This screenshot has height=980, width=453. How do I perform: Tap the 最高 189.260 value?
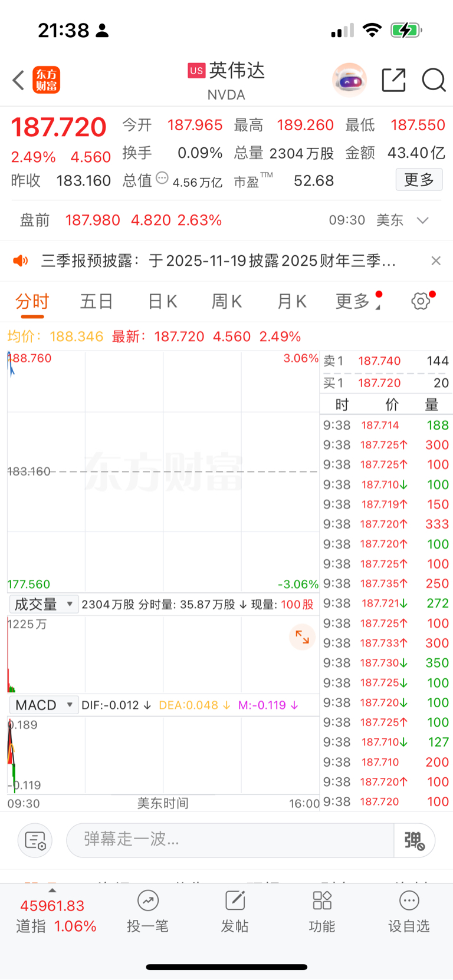point(305,125)
